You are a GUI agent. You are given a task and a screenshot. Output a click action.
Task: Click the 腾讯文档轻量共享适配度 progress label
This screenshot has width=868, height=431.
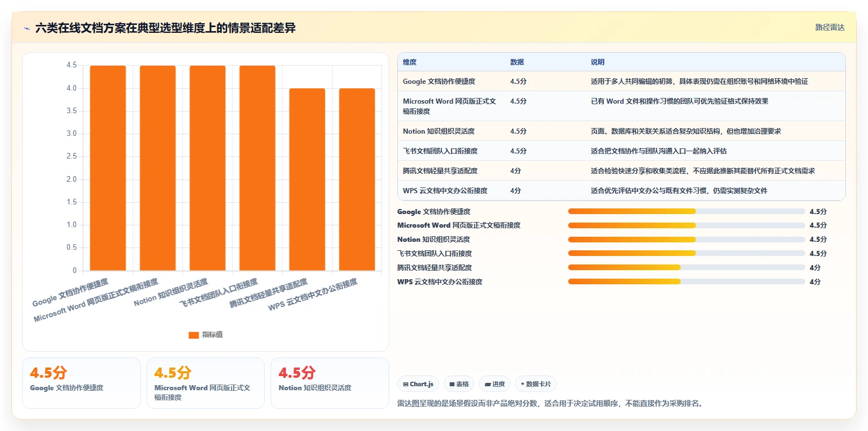point(435,268)
